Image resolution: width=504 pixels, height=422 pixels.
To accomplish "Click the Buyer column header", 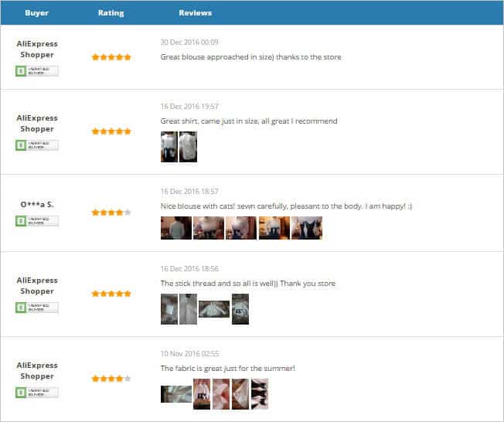I will [x=37, y=13].
